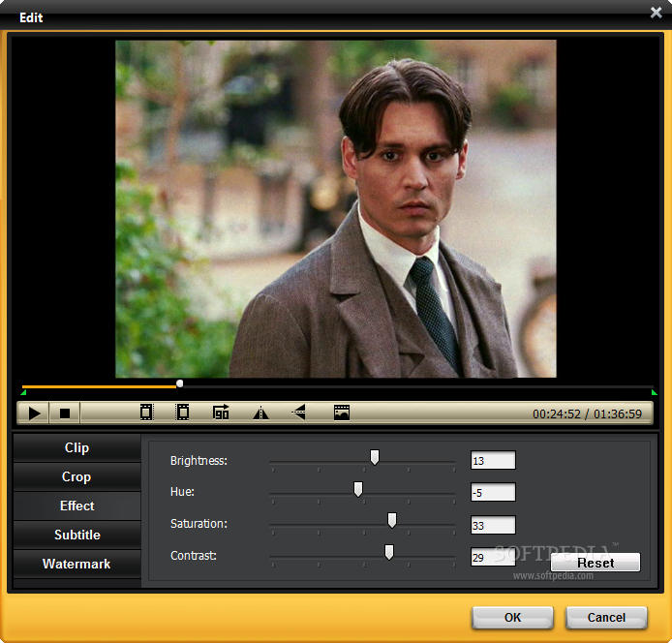Switch to the Effect tab

(x=76, y=506)
